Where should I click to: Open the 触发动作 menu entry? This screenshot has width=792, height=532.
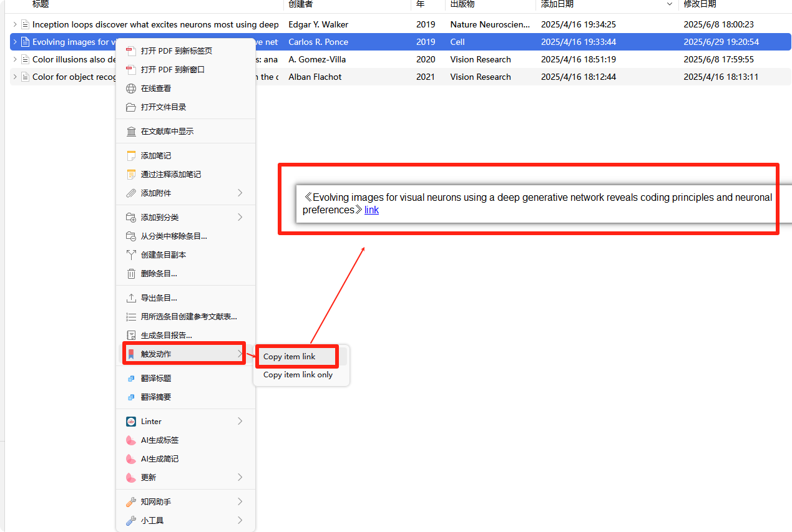(x=185, y=354)
